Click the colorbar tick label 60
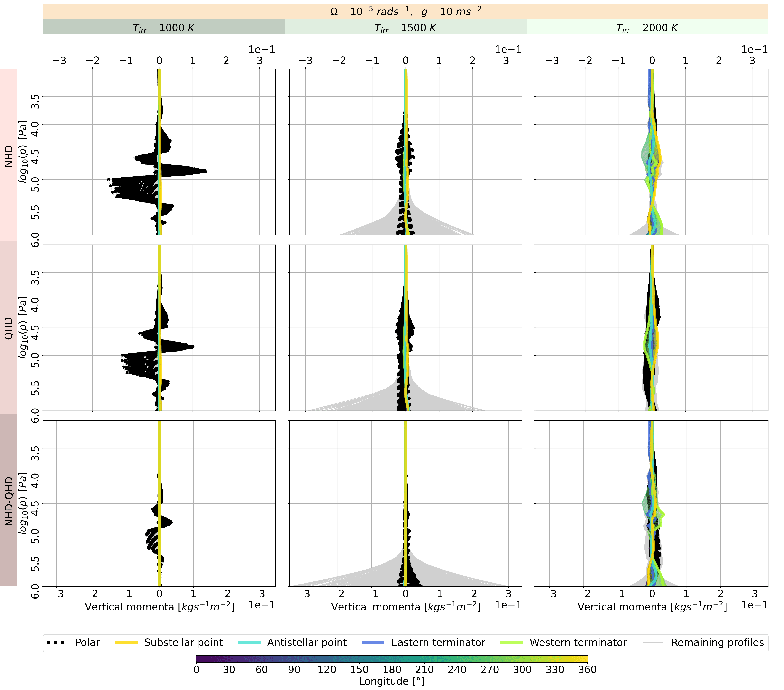784x690 pixels. point(262,670)
